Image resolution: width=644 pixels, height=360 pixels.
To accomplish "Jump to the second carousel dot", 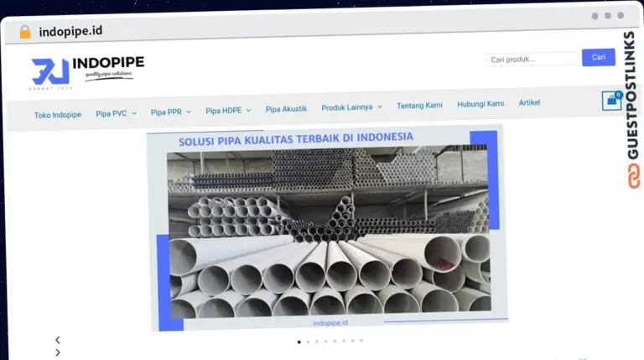I will click(x=308, y=342).
